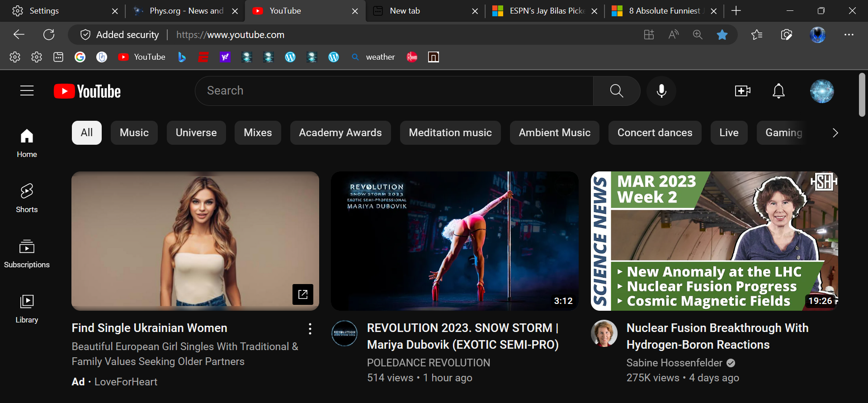Open the ad's three-dot options menu

coord(310,329)
